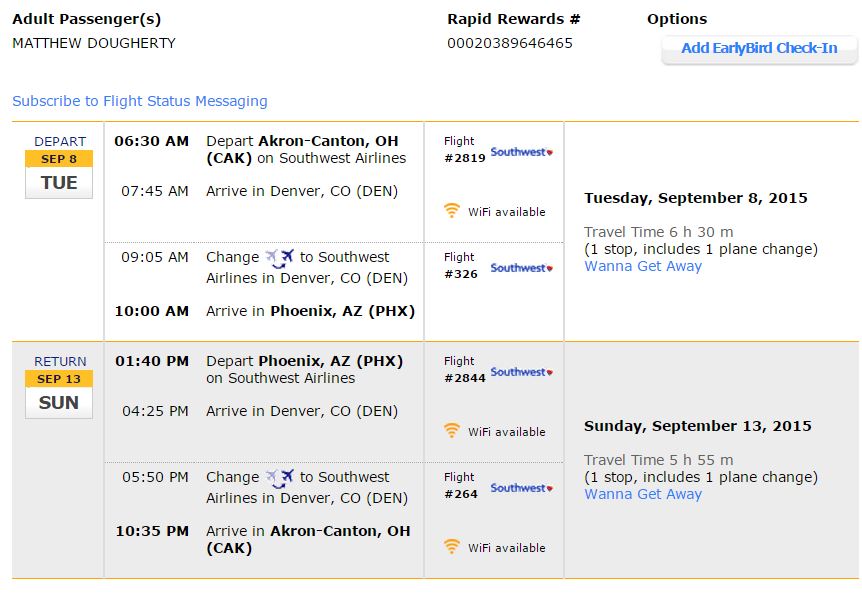This screenshot has height=602, width=862.
Task: Click the Flight #2819 number text
Action: [465, 158]
